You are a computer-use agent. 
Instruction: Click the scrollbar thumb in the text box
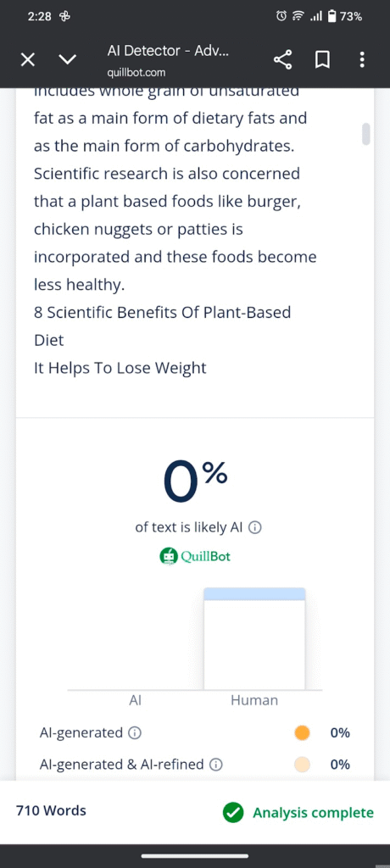(x=365, y=134)
